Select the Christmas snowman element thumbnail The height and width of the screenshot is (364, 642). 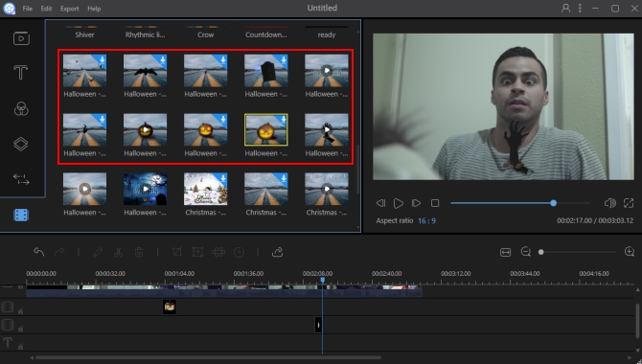click(x=206, y=189)
